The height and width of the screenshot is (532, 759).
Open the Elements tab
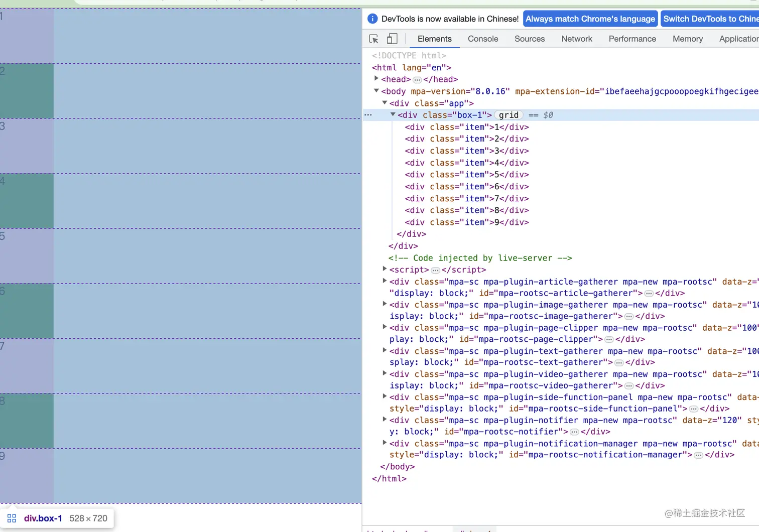pyautogui.click(x=434, y=39)
